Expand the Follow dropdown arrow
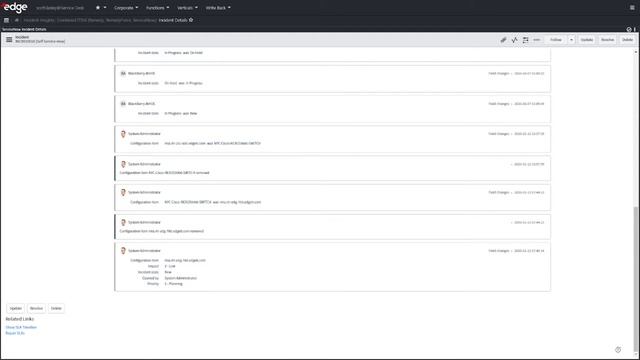Viewport: 640px width, 360px height. pyautogui.click(x=571, y=40)
